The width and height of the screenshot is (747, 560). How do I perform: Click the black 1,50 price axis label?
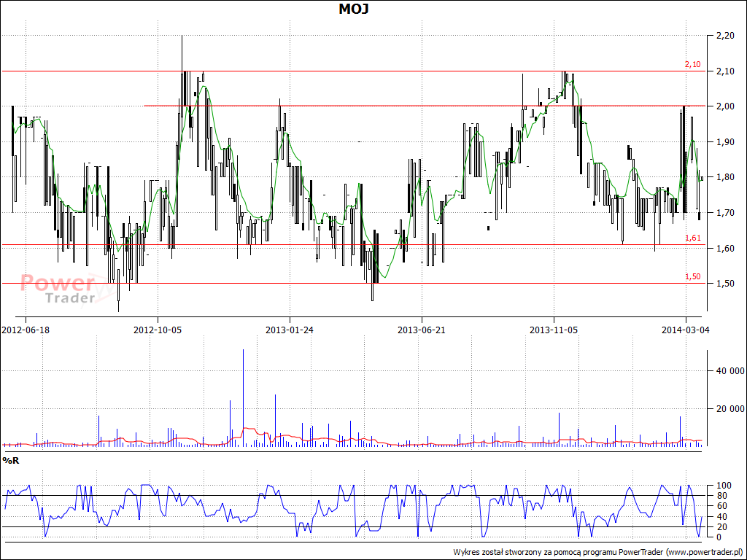pos(724,284)
